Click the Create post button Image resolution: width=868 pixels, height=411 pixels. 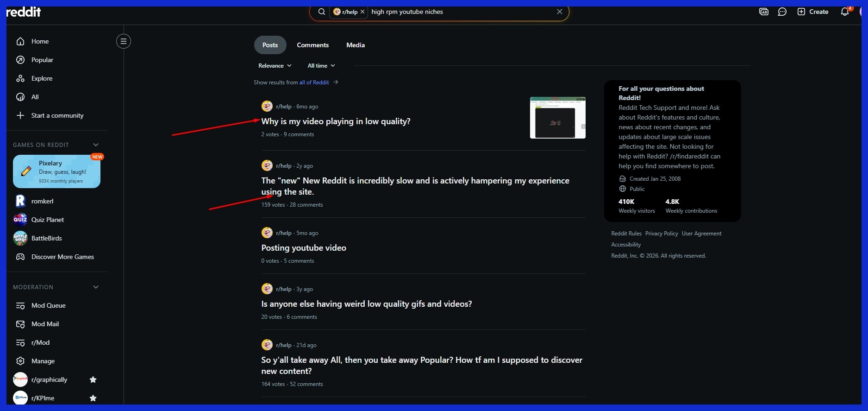click(x=812, y=12)
